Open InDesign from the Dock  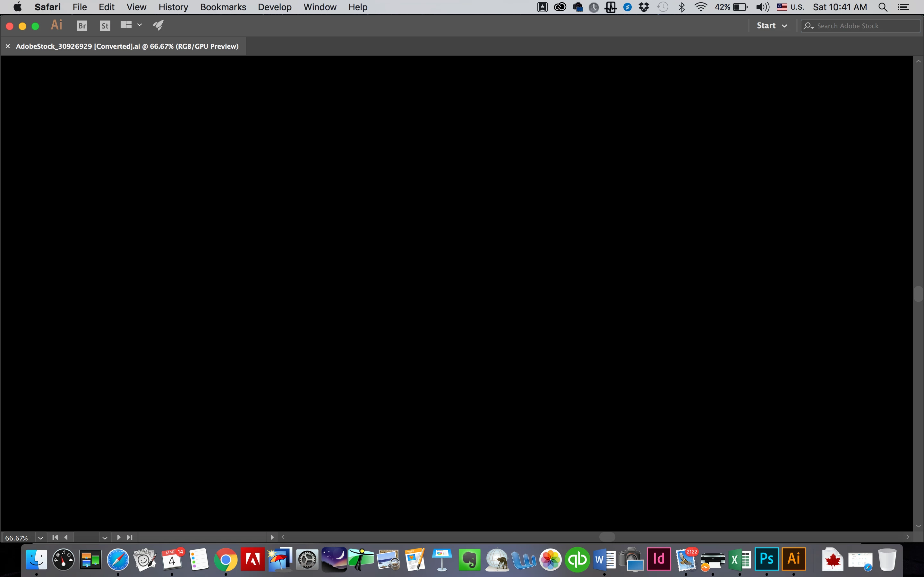pos(659,559)
